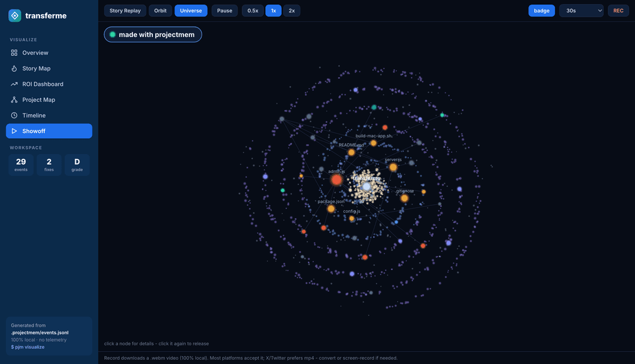The image size is (635, 364).
Task: Set playback speed to 2x
Action: pyautogui.click(x=292, y=11)
